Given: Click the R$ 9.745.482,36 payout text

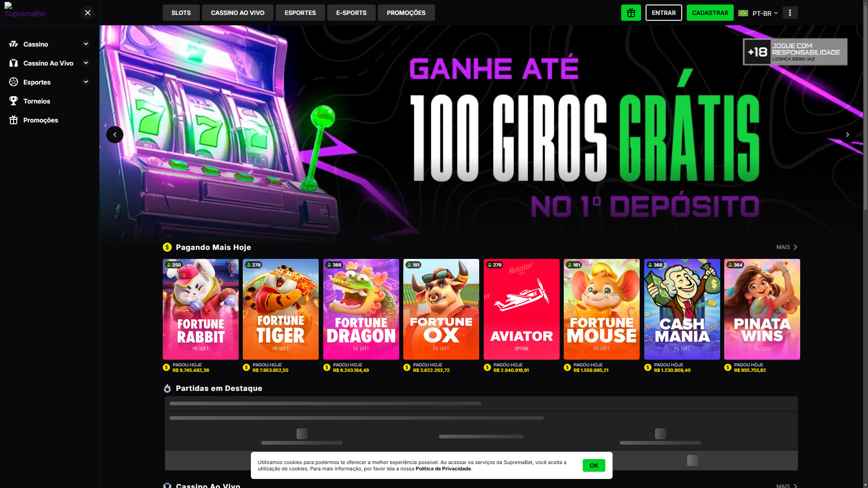Looking at the screenshot, I should pyautogui.click(x=191, y=370).
